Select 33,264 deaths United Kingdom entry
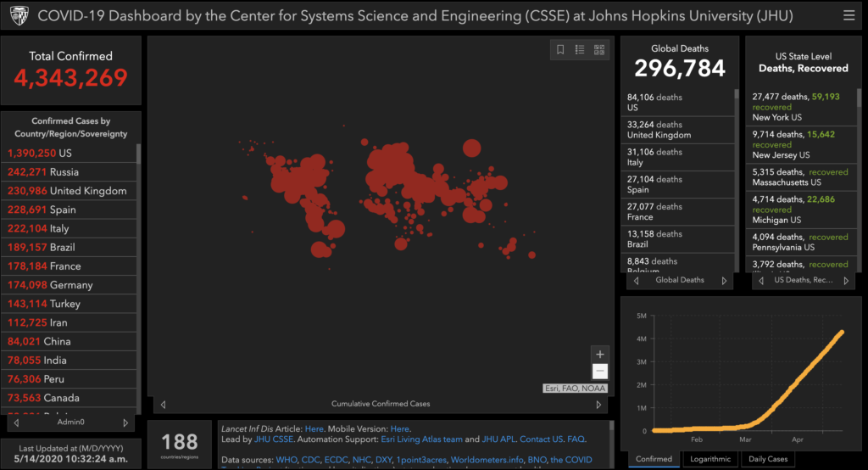The image size is (868, 470). (x=677, y=130)
